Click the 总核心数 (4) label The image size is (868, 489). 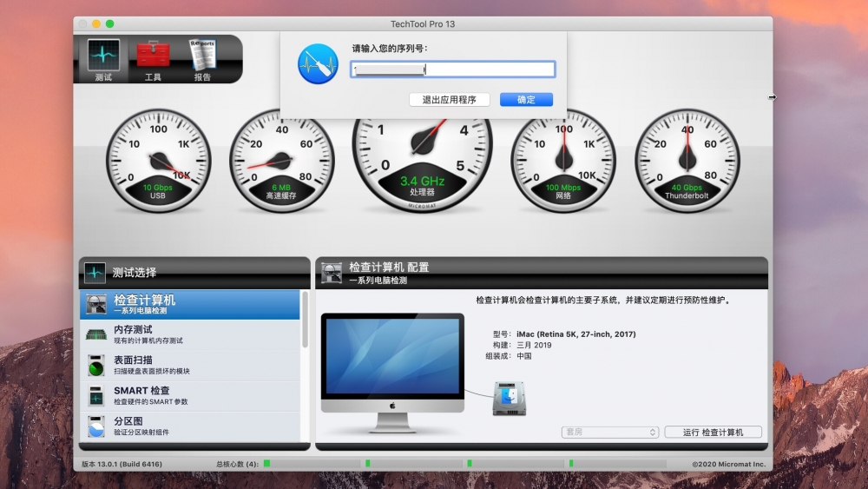237,464
